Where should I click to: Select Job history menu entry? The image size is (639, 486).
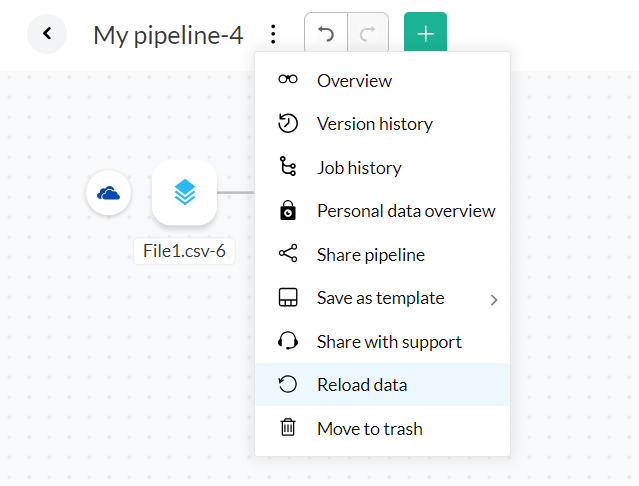pos(359,168)
